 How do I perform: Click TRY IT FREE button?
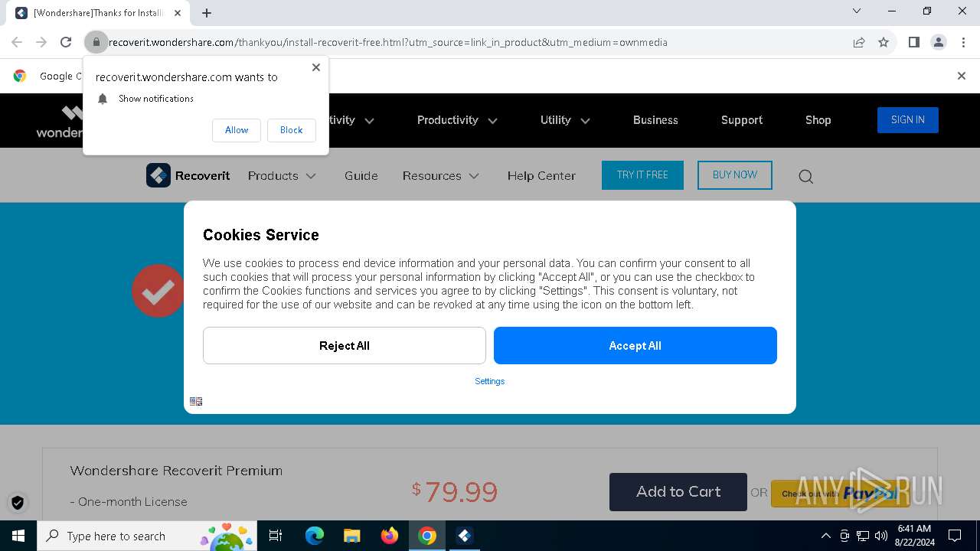click(x=642, y=175)
